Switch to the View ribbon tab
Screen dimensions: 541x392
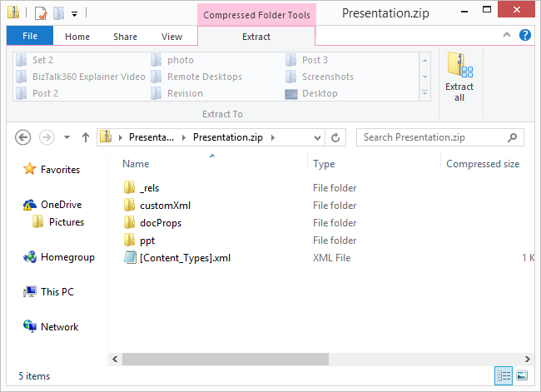click(x=171, y=37)
